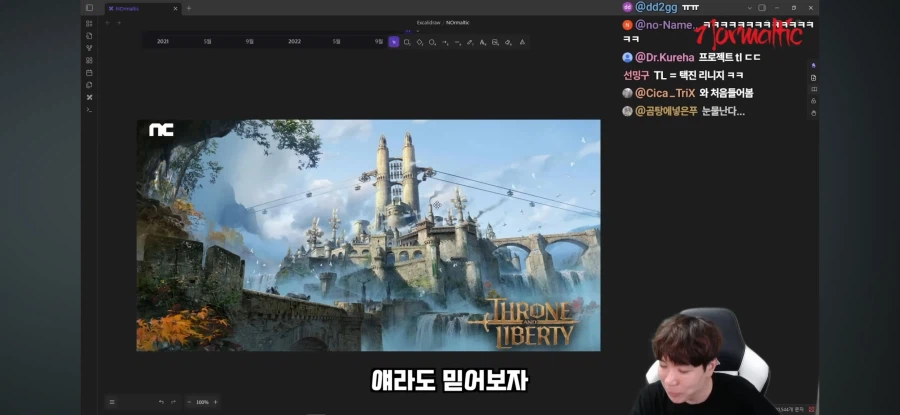Click the 2022 timeline label
The width and height of the screenshot is (900, 415).
pyautogui.click(x=294, y=42)
